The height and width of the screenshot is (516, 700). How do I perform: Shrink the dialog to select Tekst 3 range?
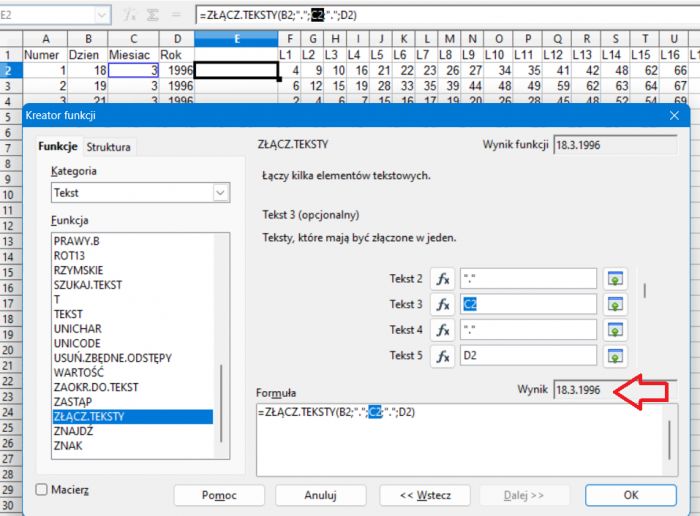[615, 304]
